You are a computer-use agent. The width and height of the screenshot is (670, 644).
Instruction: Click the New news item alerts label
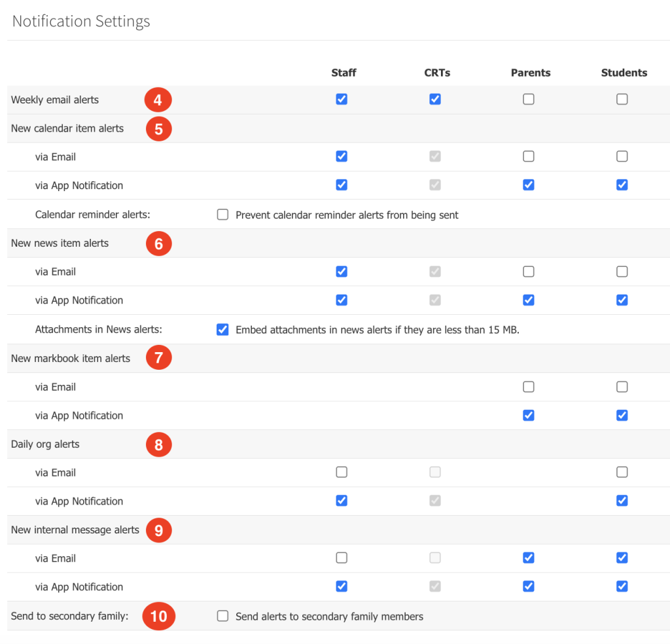[60, 243]
